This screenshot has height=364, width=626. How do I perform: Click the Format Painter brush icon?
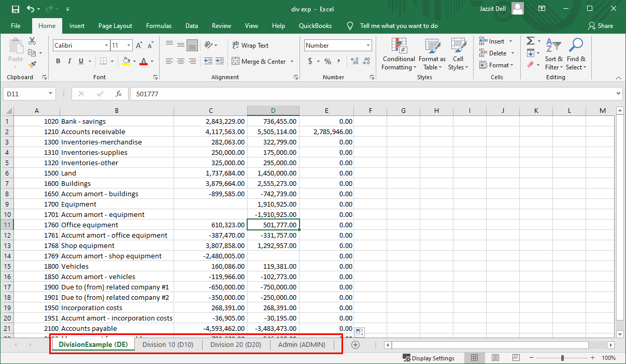pos(32,65)
